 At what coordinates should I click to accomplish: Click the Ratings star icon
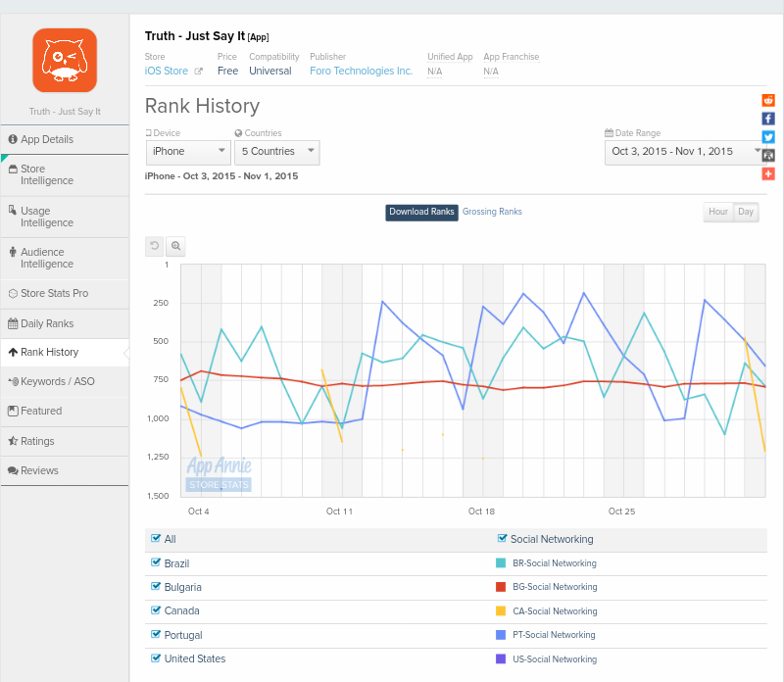(13, 441)
